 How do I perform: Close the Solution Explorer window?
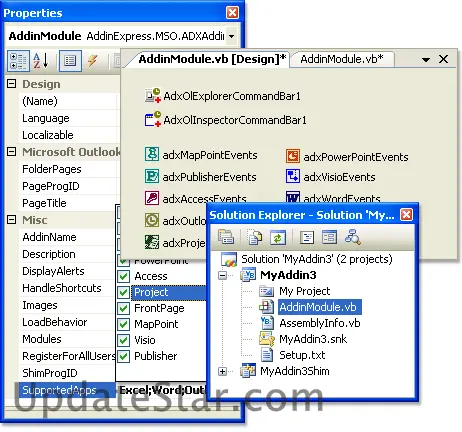[x=406, y=214]
